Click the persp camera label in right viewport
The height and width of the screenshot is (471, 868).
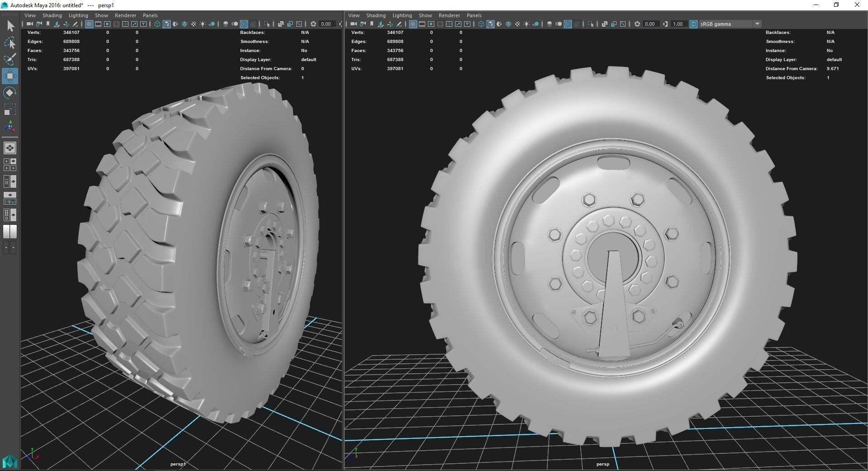pos(602,464)
